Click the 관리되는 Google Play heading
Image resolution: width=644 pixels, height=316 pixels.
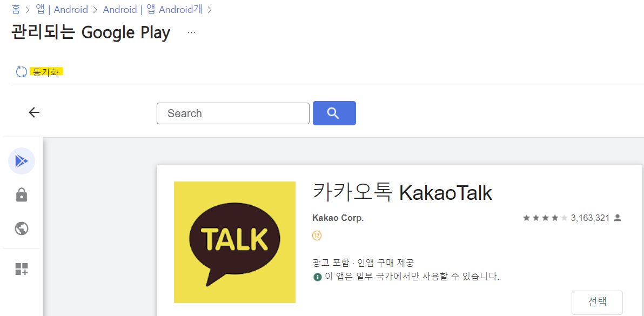point(91,32)
